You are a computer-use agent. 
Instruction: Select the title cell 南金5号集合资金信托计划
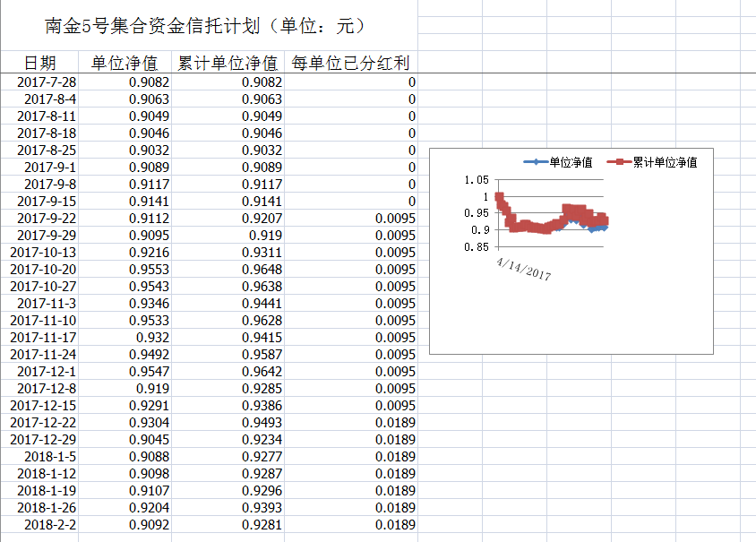[x=206, y=25]
